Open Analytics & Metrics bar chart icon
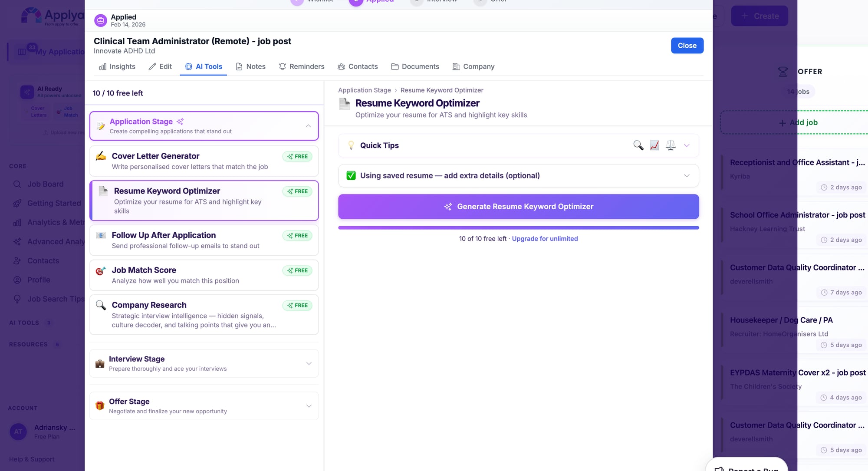868x471 pixels. pos(17,222)
